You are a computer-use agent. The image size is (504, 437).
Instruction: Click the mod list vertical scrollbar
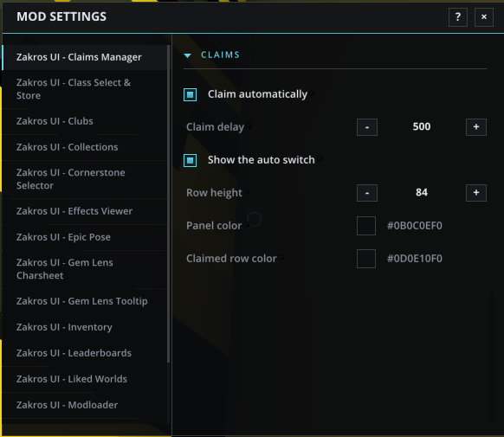[168, 204]
